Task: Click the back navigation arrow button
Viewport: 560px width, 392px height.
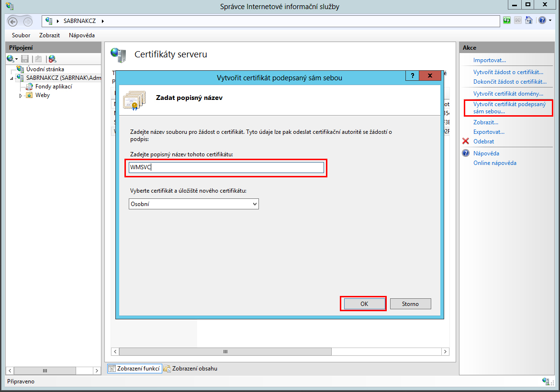Action: click(x=13, y=21)
